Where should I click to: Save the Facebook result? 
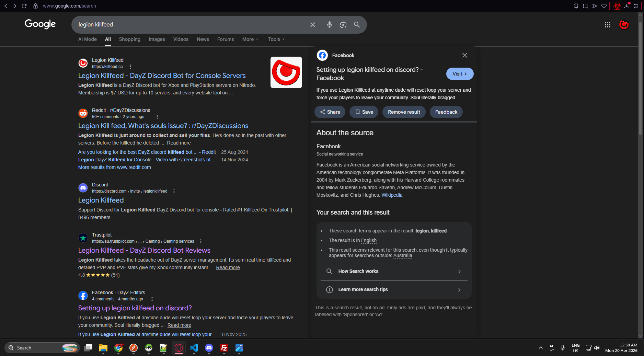364,112
